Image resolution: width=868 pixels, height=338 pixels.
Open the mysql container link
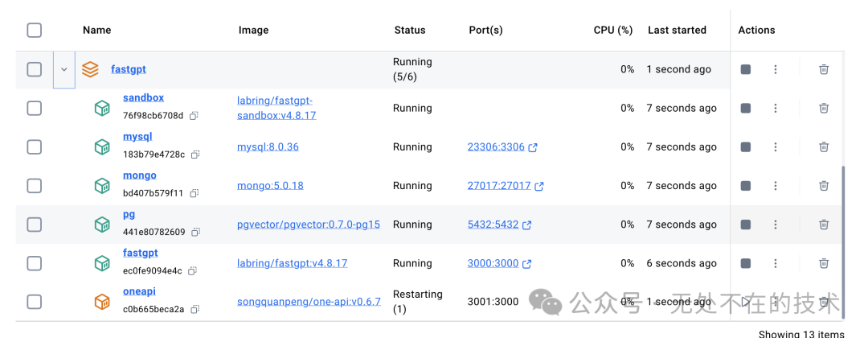click(x=137, y=136)
